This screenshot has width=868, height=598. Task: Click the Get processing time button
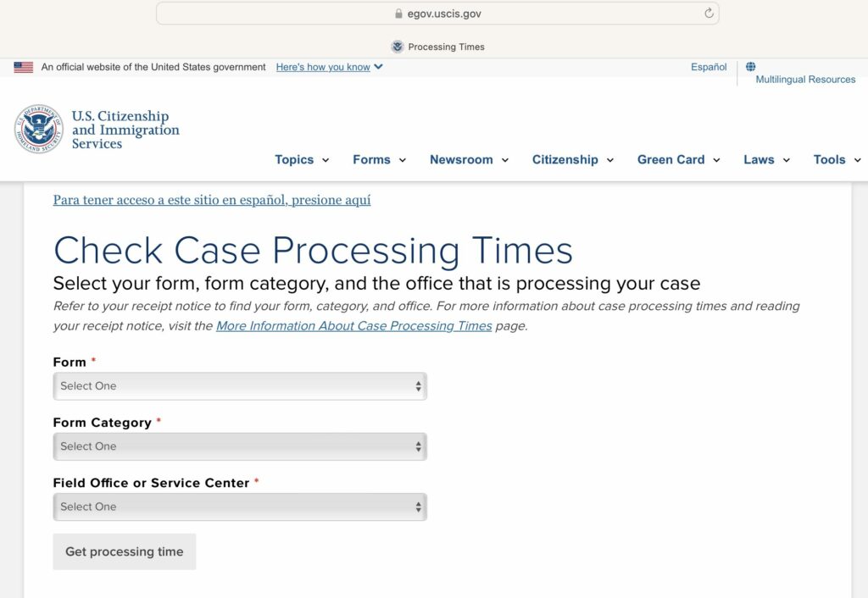[124, 551]
